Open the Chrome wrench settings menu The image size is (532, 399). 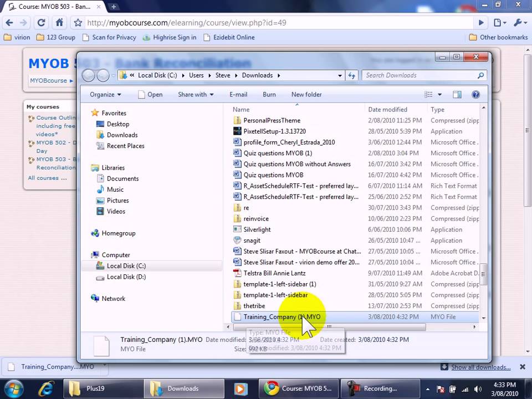(x=520, y=23)
